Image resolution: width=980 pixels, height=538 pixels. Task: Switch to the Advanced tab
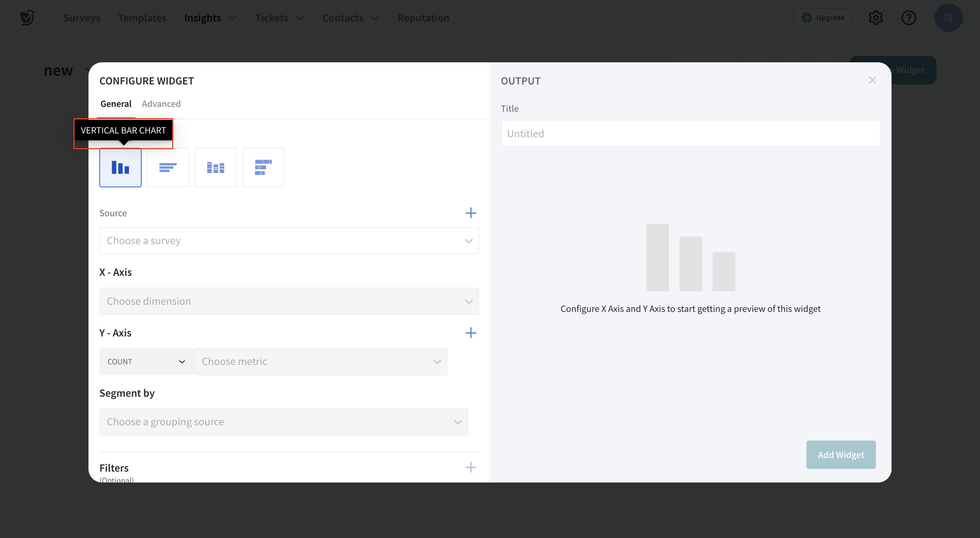161,104
